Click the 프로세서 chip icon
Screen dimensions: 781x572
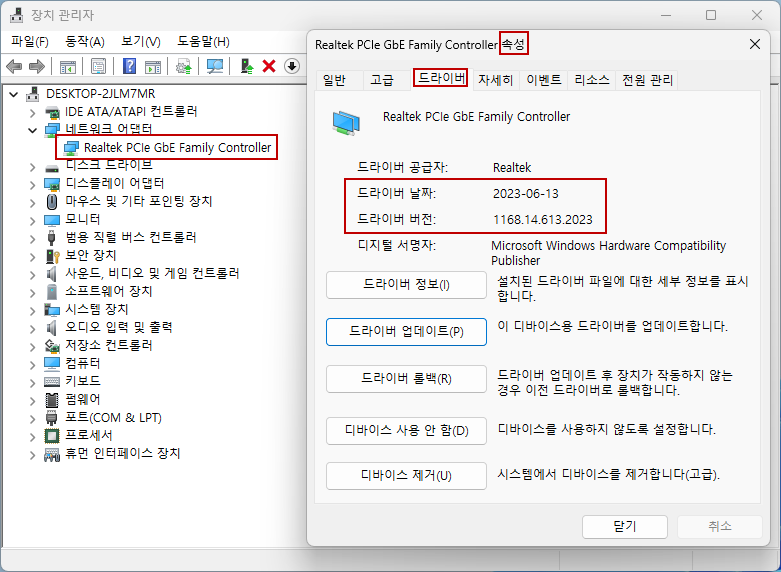tap(52, 435)
